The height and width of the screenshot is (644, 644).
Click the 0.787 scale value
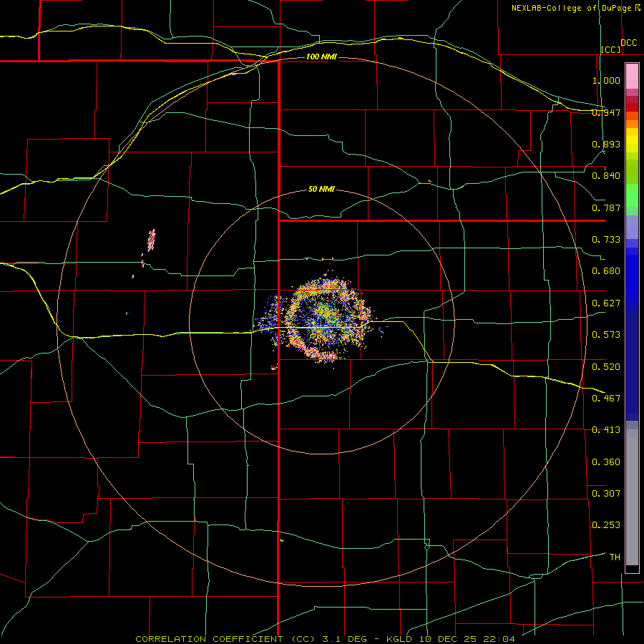coord(606,208)
